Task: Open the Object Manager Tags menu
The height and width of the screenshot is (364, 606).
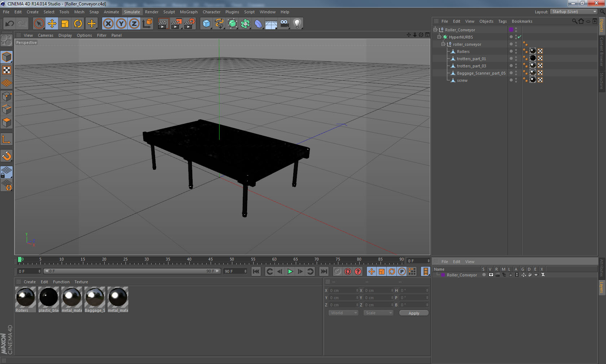Action: (502, 21)
